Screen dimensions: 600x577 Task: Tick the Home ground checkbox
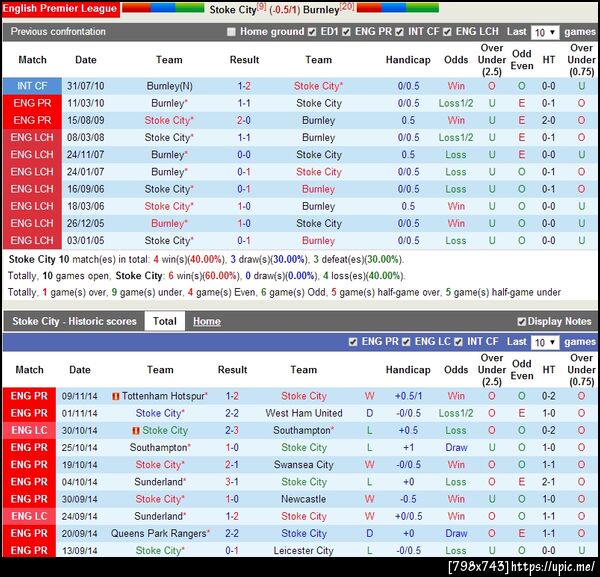[231, 32]
